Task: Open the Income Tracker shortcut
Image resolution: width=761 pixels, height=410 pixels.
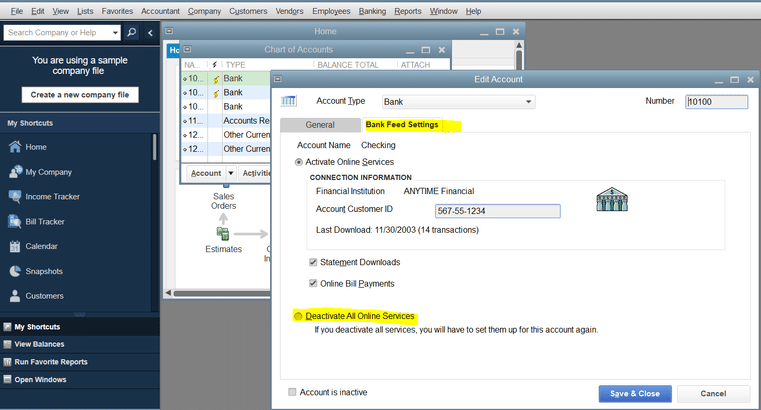Action: point(52,197)
